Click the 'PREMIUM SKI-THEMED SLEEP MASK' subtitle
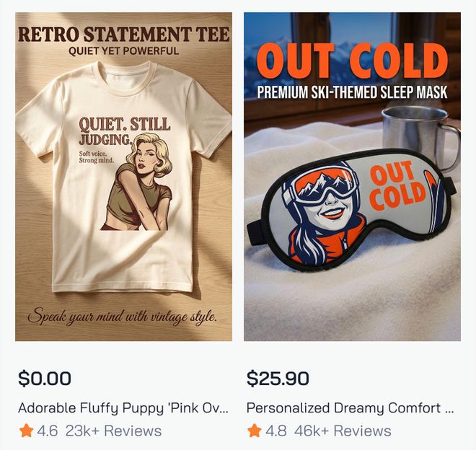 coord(352,93)
